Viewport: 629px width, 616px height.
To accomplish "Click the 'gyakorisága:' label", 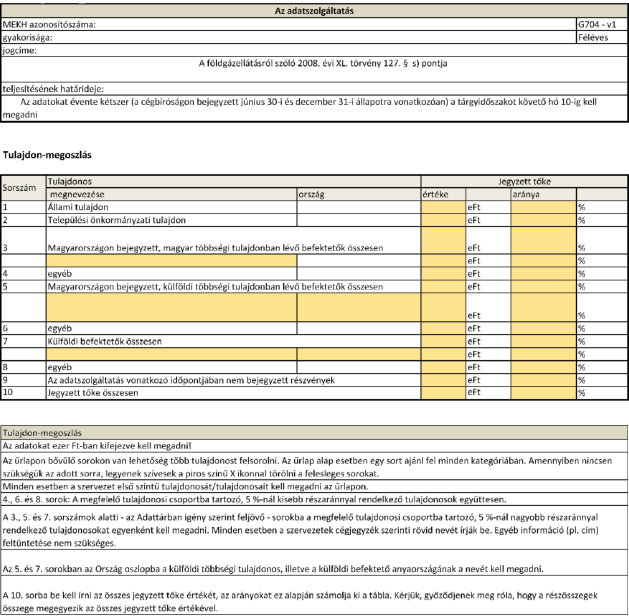I will tap(27, 38).
